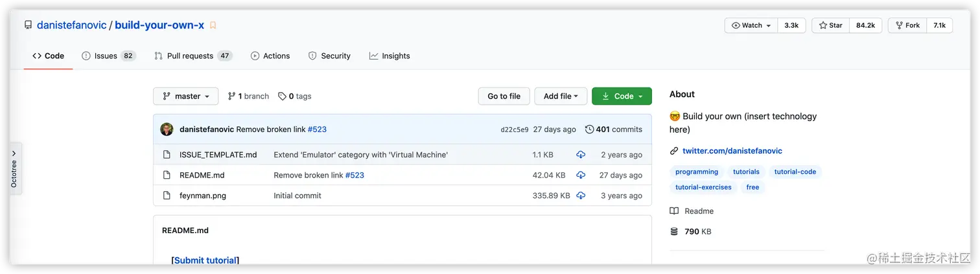This screenshot has width=980, height=274.
Task: Select the tutorial-exercises topic tag
Action: point(703,187)
